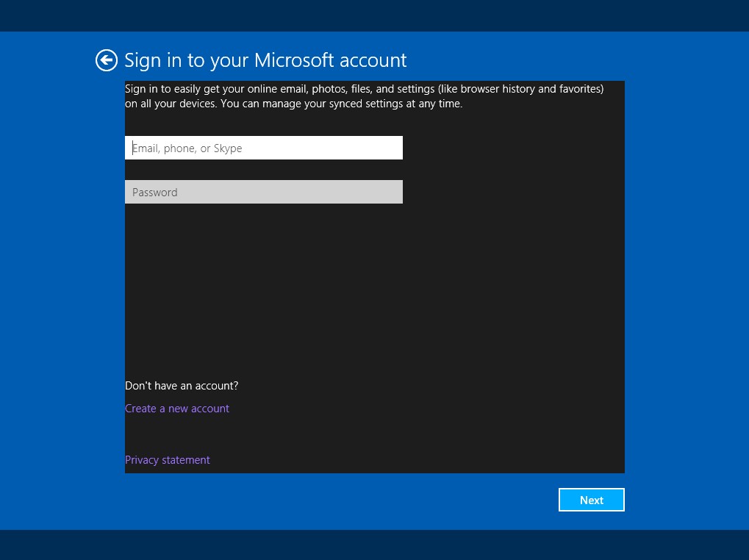This screenshot has height=560, width=749.
Task: Click the 'Don't have an account?' text
Action: click(182, 386)
